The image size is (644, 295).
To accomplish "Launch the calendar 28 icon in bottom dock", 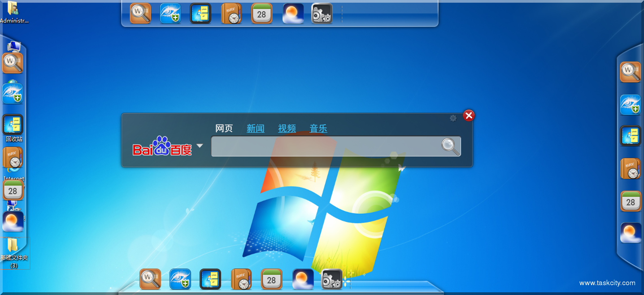I will pos(272,279).
